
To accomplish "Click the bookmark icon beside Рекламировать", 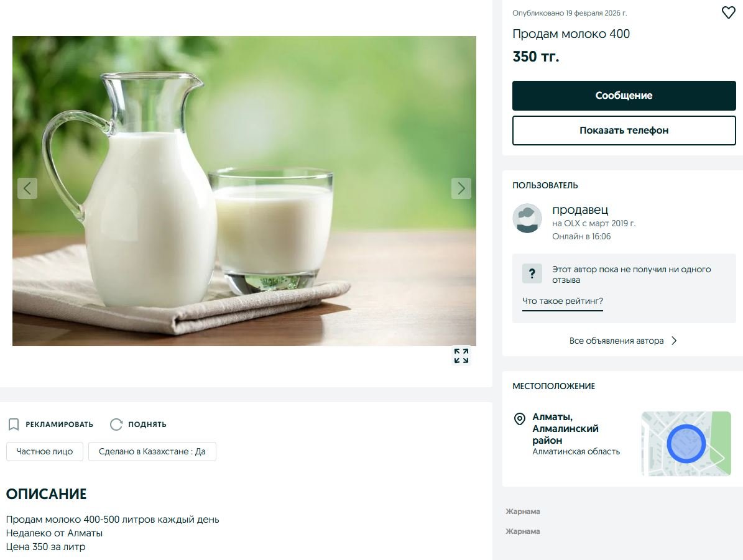I will point(14,424).
